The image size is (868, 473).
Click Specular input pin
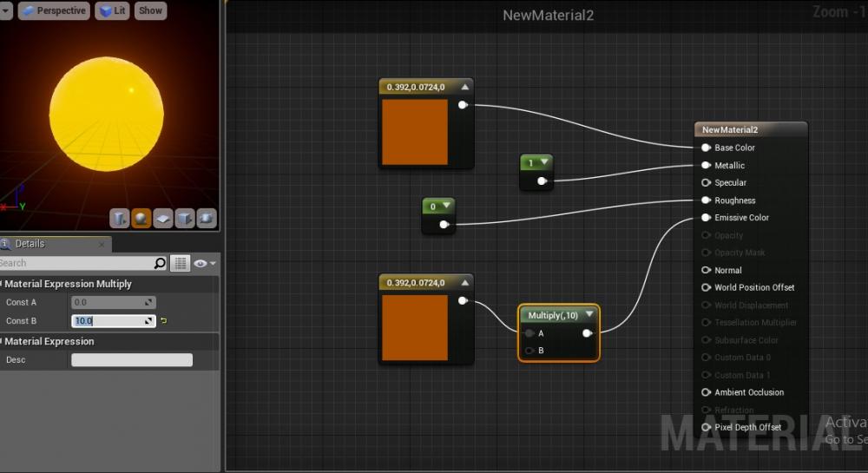pyautogui.click(x=706, y=182)
